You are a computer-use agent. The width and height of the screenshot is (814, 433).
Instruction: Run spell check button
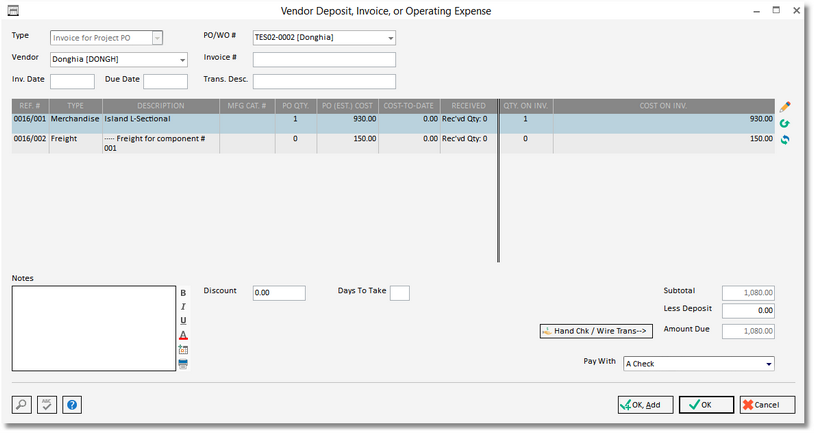click(47, 404)
